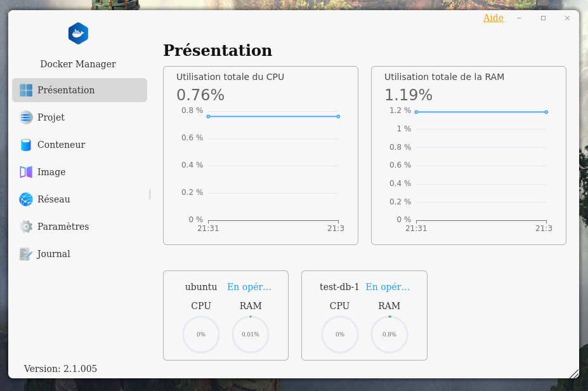Open the Aide help link
The image size is (588, 391).
coord(493,18)
